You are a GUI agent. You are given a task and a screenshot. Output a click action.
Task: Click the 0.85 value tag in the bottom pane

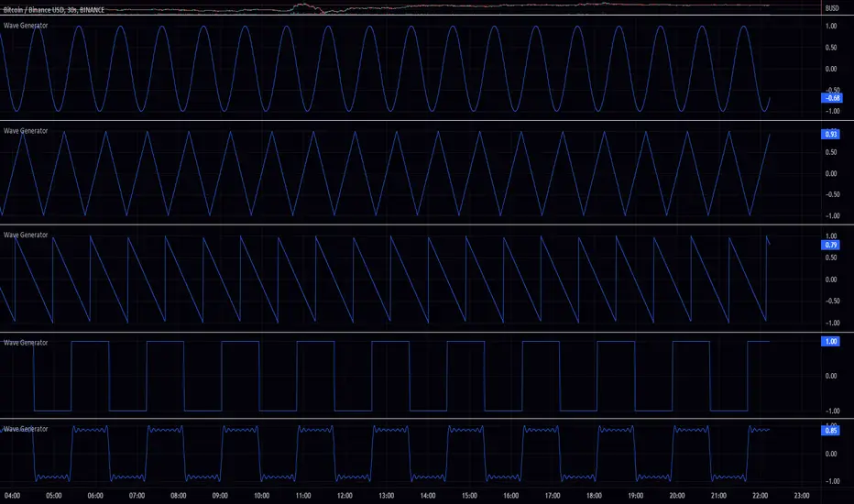pyautogui.click(x=832, y=429)
